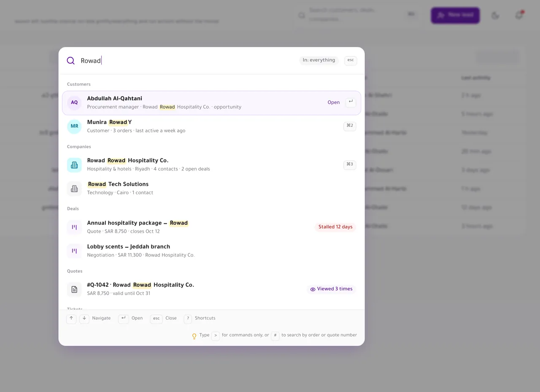The height and width of the screenshot is (392, 540).
Task: Click the Close label in the footer
Action: click(171, 318)
